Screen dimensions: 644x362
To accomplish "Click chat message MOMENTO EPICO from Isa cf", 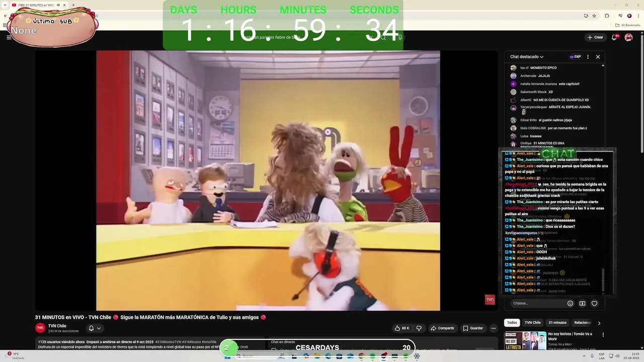I will pyautogui.click(x=533, y=68).
